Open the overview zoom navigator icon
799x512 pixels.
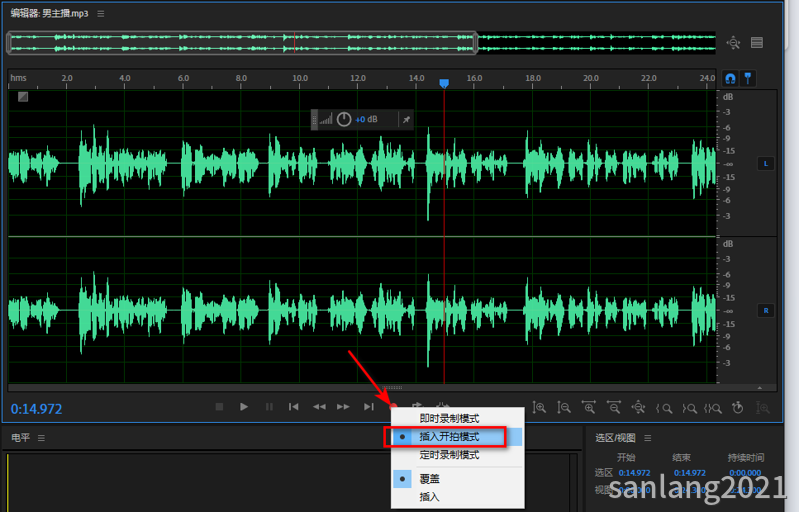pyautogui.click(x=733, y=43)
